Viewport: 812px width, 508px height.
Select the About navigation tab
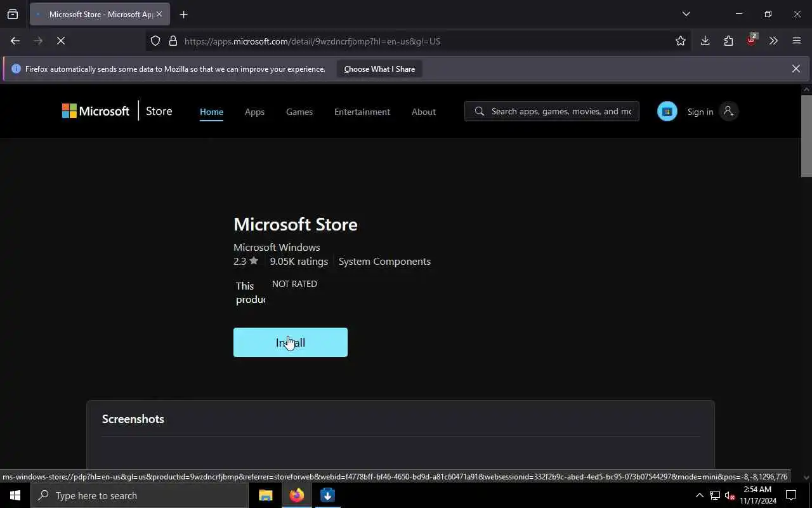pyautogui.click(x=424, y=112)
